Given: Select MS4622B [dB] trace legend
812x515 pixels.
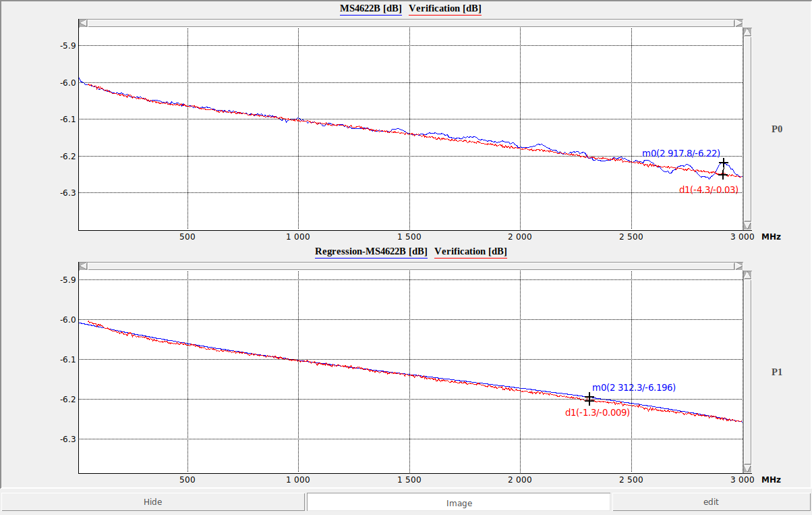Looking at the screenshot, I should coord(370,9).
